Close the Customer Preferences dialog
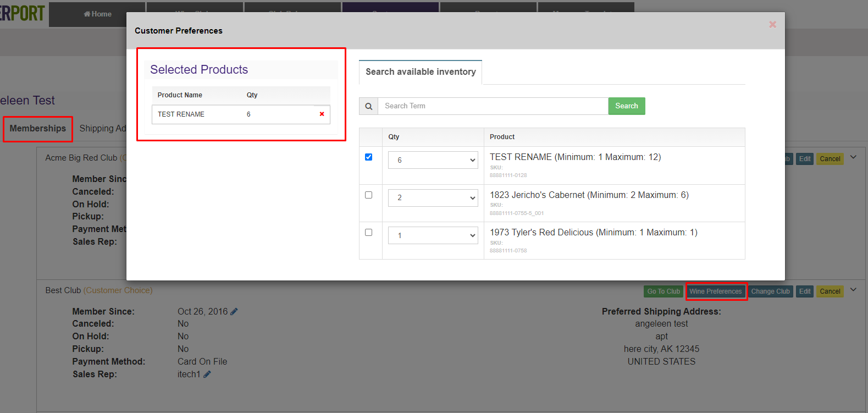The height and width of the screenshot is (413, 868). (772, 25)
